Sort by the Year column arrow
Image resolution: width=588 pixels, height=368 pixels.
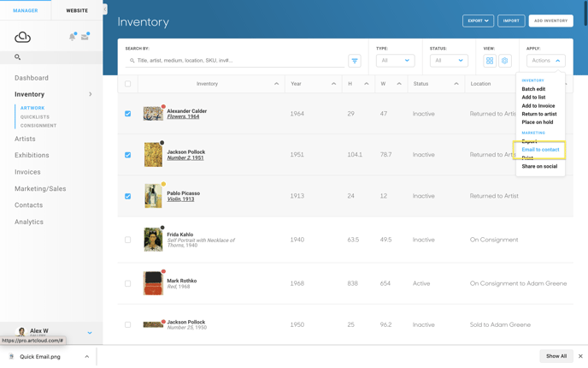[x=334, y=84]
